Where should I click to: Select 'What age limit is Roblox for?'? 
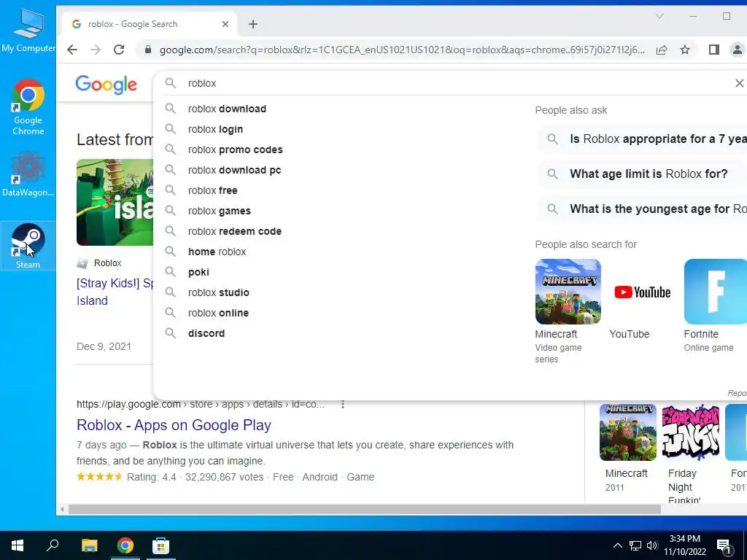click(x=642, y=174)
